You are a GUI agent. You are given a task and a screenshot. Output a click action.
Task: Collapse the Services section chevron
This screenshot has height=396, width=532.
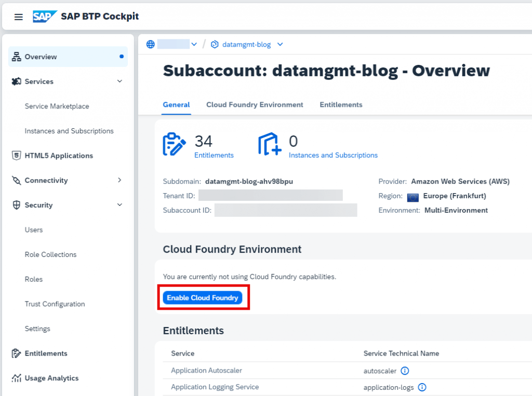point(120,81)
